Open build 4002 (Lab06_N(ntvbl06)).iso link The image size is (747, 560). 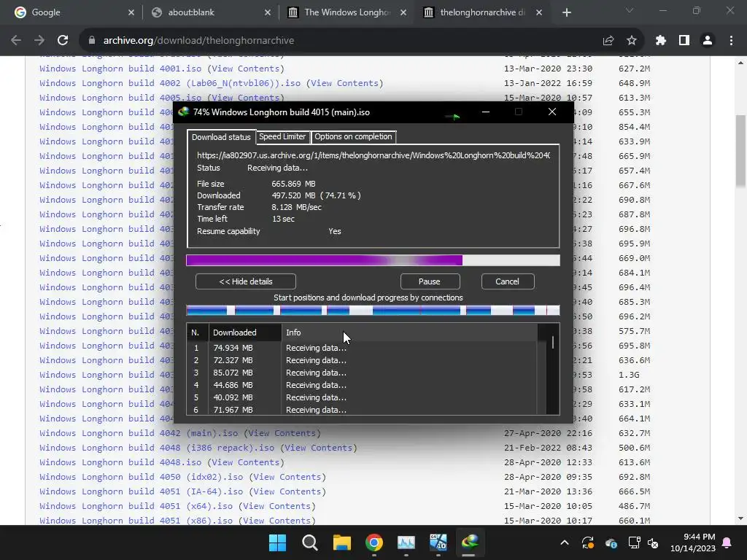click(170, 83)
